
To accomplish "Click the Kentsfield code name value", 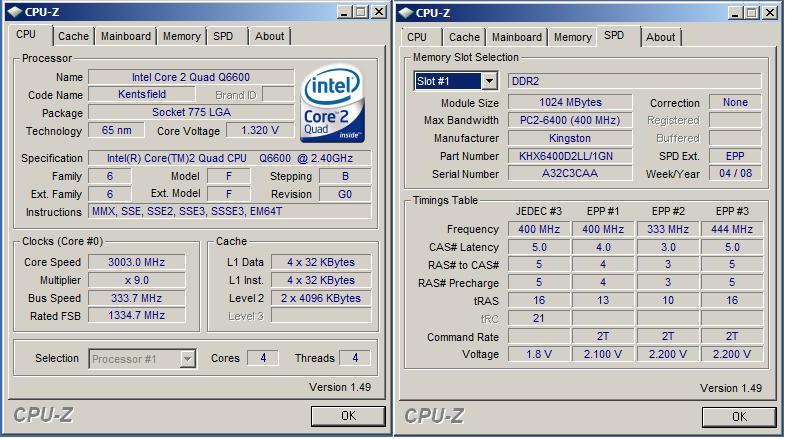I will (x=142, y=94).
